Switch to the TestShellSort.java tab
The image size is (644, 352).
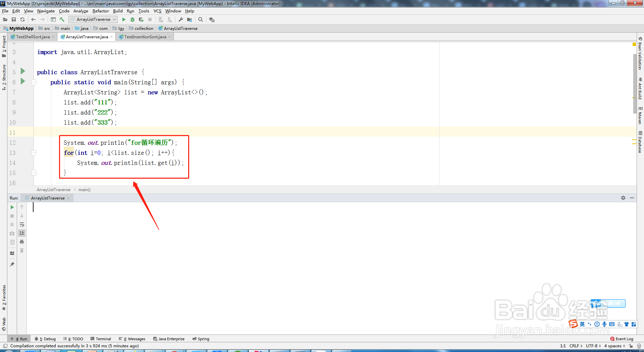pyautogui.click(x=33, y=37)
